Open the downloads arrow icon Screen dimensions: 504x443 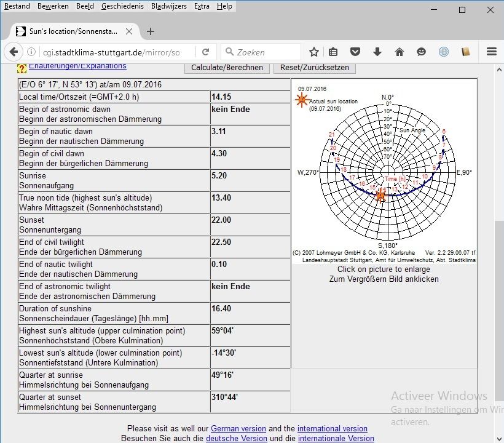tap(377, 52)
